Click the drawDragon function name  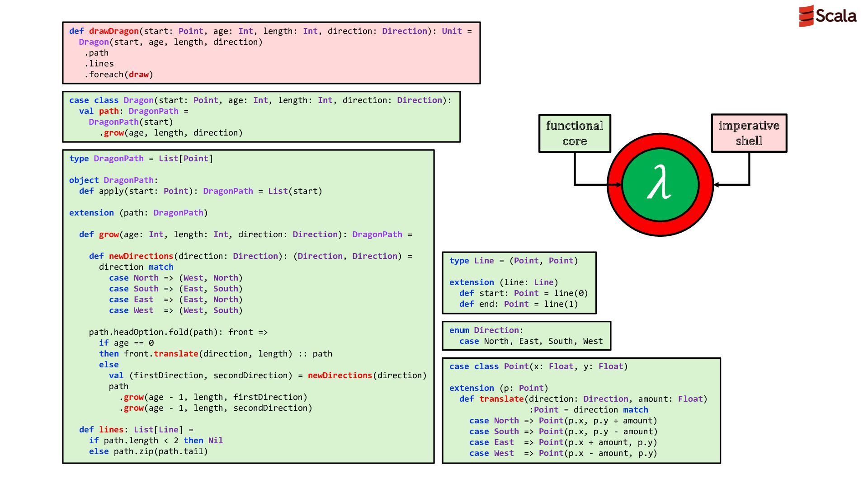(113, 31)
